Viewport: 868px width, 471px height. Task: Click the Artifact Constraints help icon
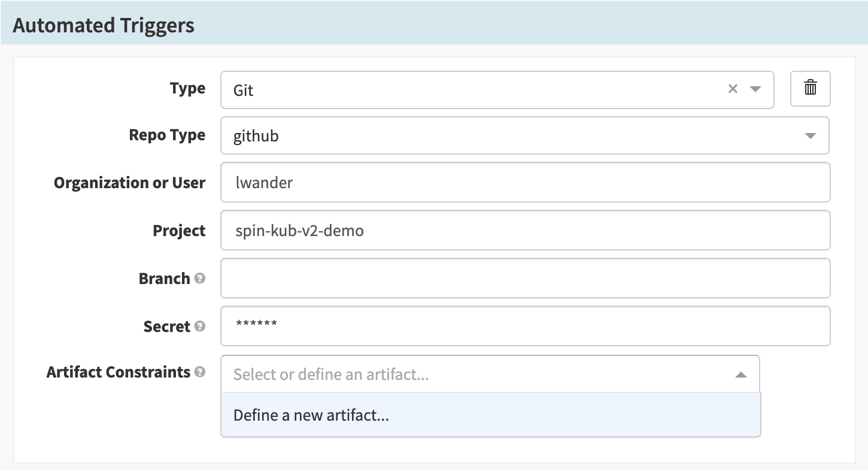199,372
